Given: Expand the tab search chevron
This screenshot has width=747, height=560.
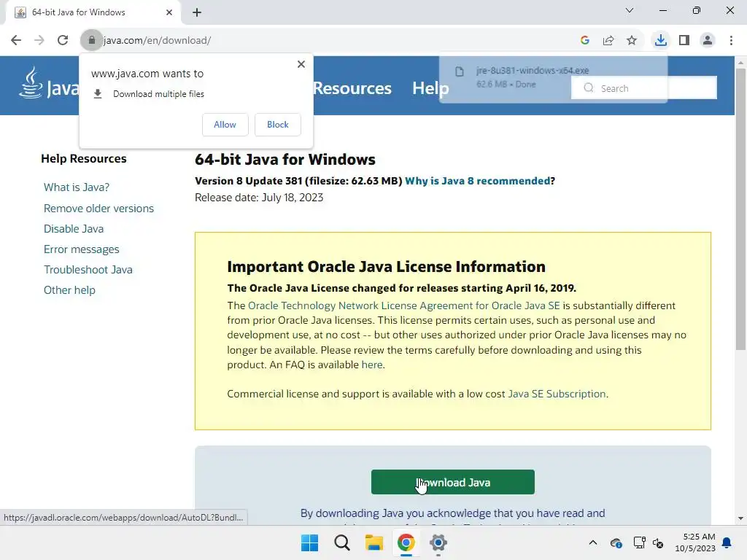Looking at the screenshot, I should (x=630, y=10).
